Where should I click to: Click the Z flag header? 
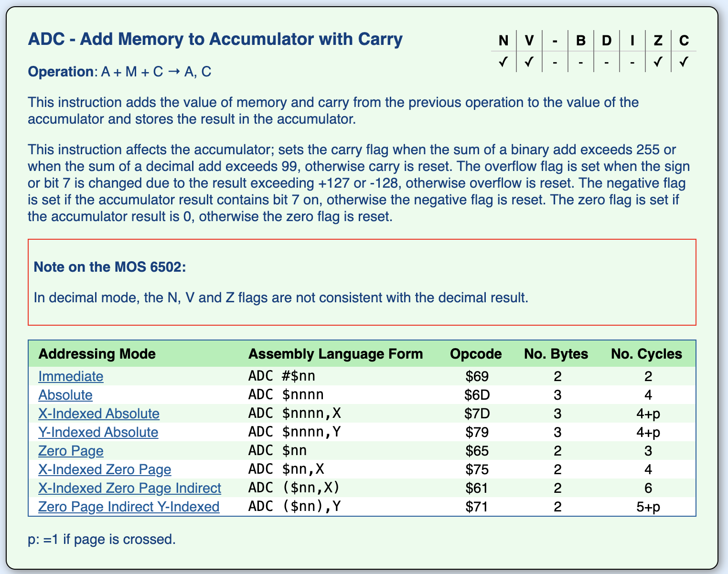pos(658,41)
